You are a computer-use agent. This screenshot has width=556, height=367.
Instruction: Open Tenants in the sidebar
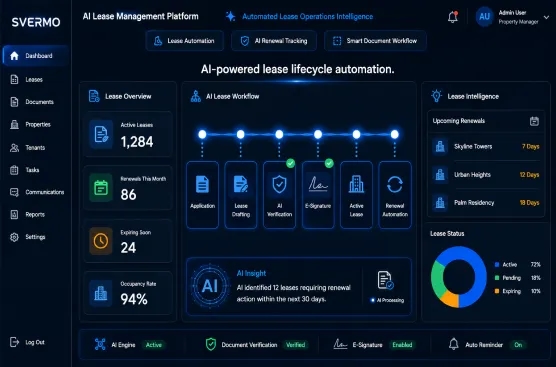click(x=28, y=148)
